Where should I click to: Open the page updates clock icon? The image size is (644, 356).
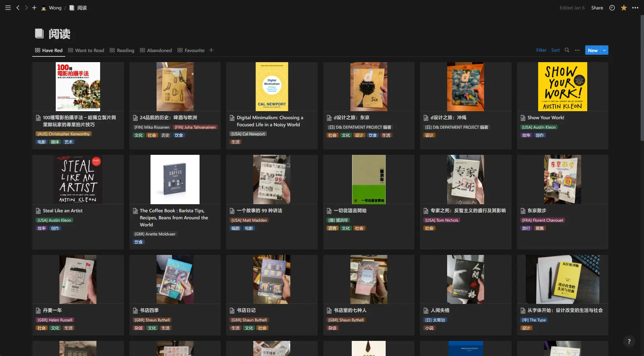[612, 8]
